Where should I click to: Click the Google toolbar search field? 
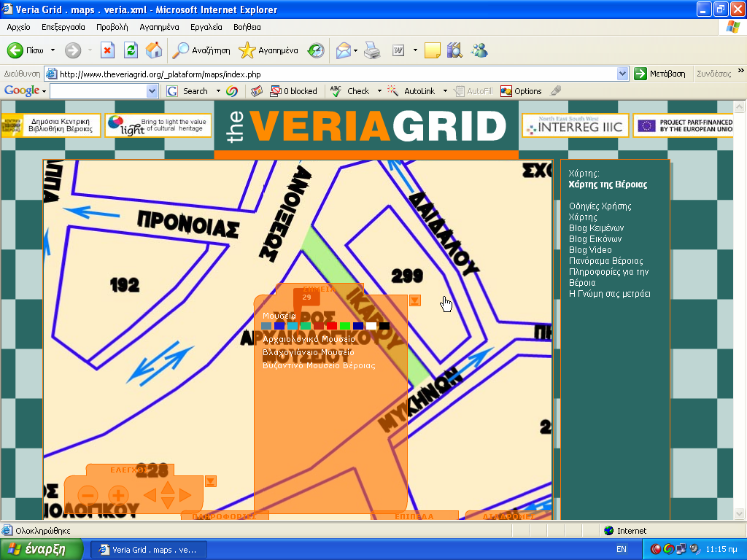tap(98, 91)
